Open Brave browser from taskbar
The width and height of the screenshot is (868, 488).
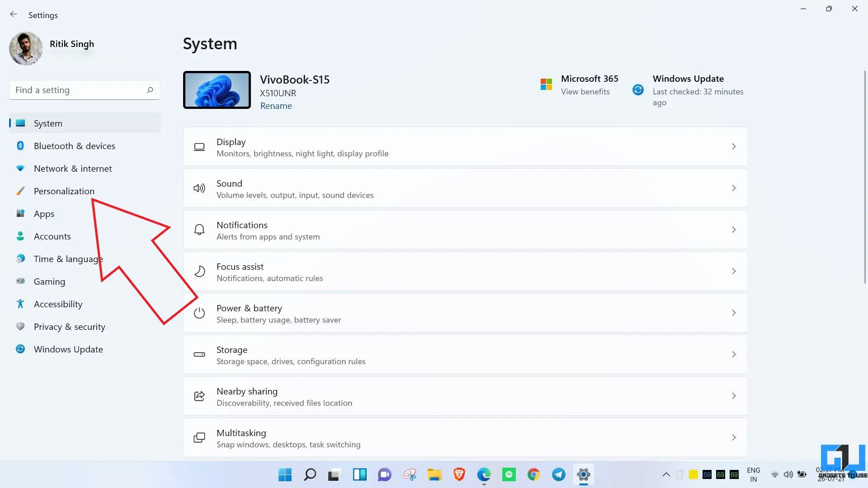459,474
